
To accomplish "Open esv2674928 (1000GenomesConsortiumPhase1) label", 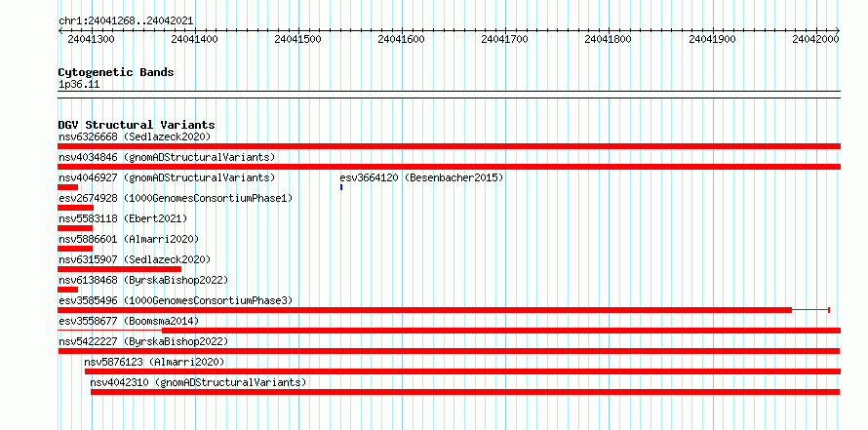I will tap(176, 198).
